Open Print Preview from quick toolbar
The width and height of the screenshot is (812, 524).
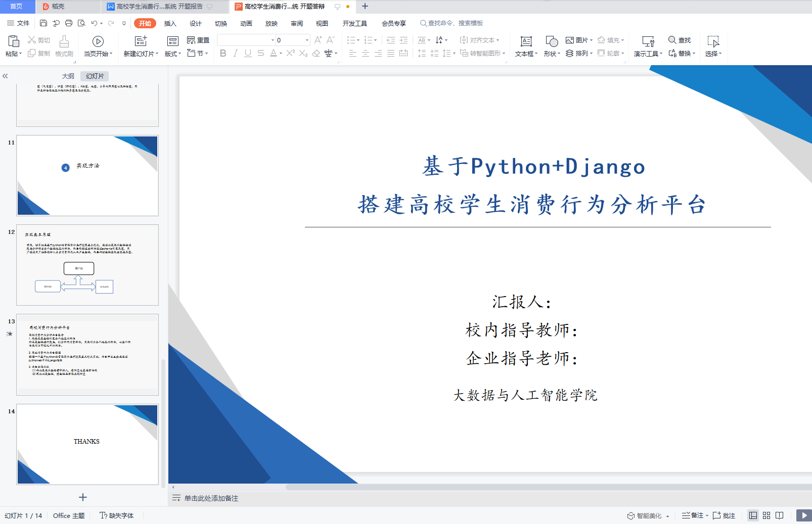[x=81, y=23]
